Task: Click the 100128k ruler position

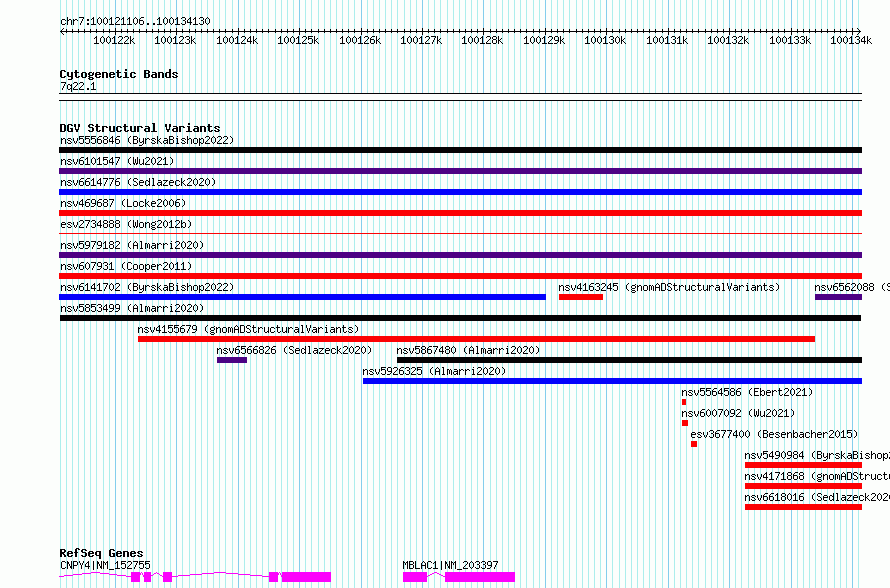Action: point(482,40)
